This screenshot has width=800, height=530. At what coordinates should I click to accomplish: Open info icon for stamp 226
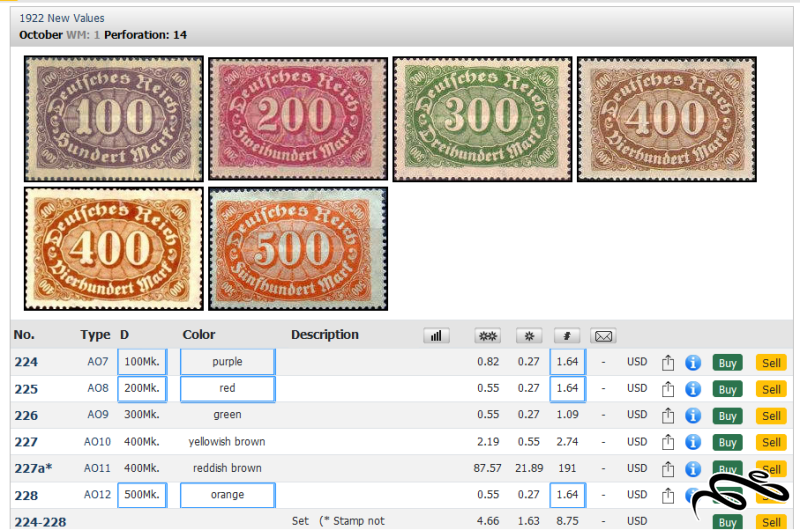pyautogui.click(x=693, y=416)
